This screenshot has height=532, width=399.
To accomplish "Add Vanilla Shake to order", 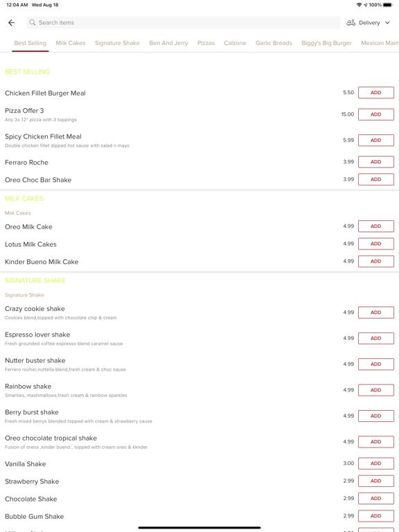I will coord(376,463).
